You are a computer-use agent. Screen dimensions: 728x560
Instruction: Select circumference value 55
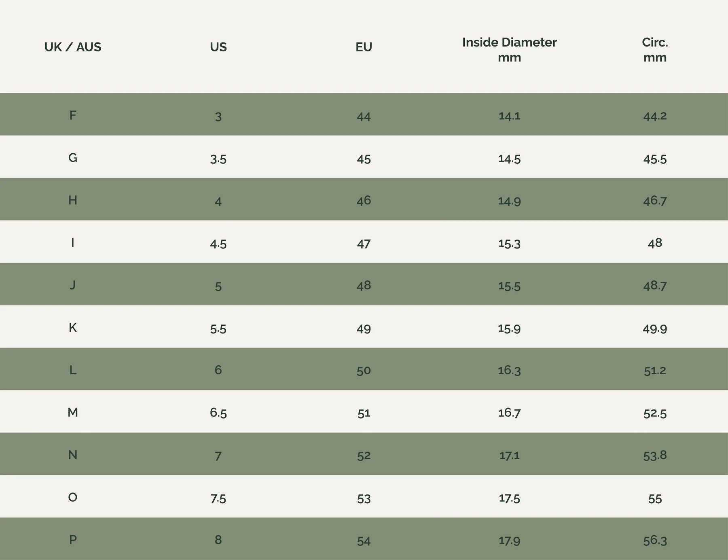click(x=655, y=498)
